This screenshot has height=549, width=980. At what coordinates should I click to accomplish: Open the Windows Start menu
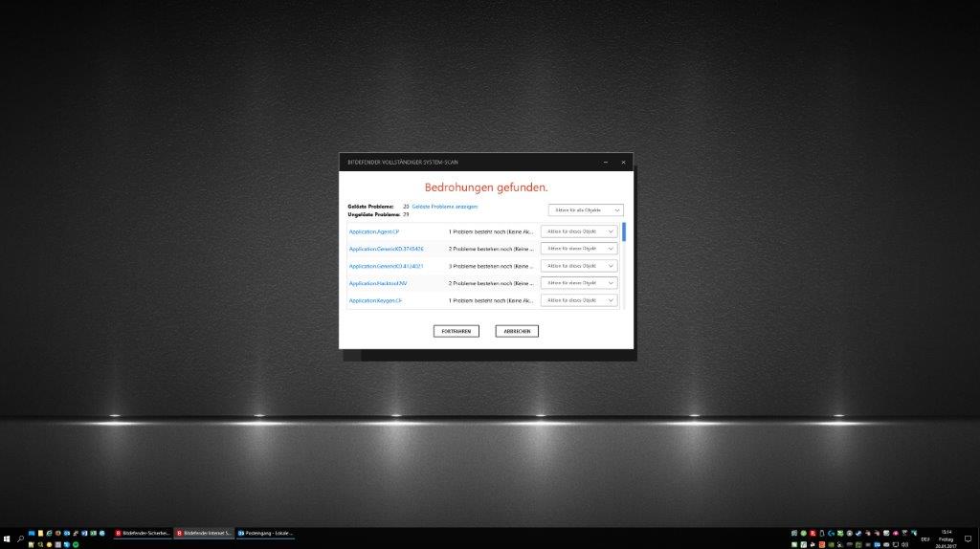[7, 538]
